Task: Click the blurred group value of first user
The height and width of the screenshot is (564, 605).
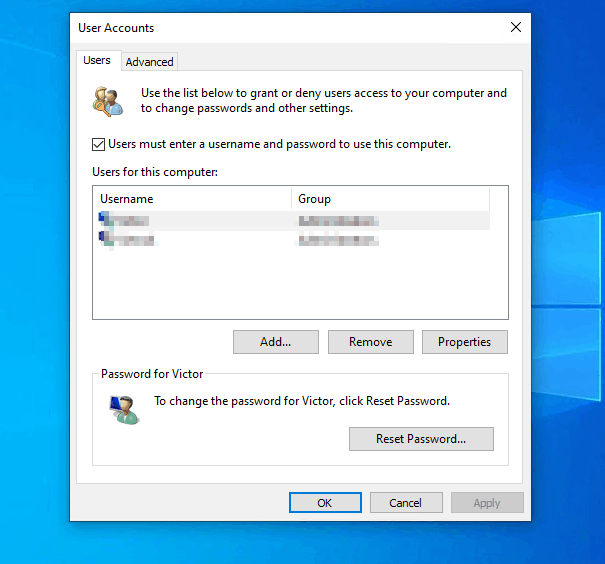Action: [x=338, y=221]
